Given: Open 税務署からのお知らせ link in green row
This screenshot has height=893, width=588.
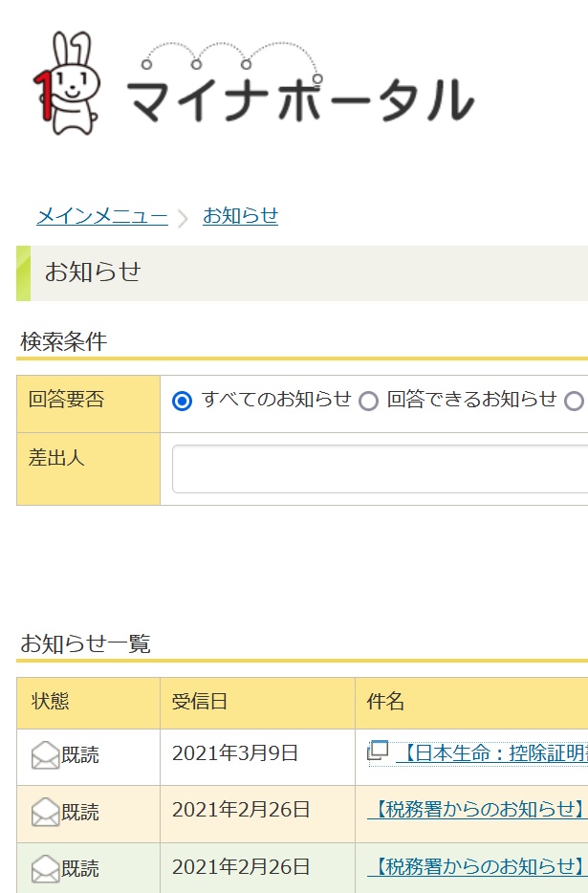Looking at the screenshot, I should tap(476, 867).
